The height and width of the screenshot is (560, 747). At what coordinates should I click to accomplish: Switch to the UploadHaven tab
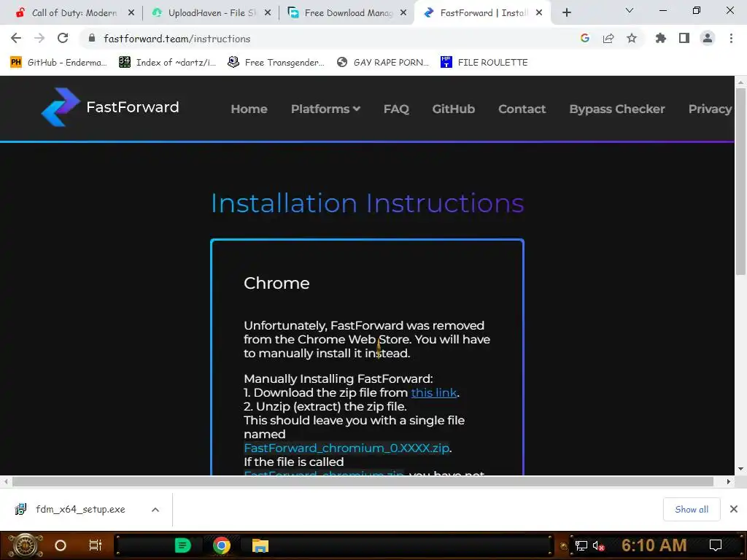(x=209, y=13)
